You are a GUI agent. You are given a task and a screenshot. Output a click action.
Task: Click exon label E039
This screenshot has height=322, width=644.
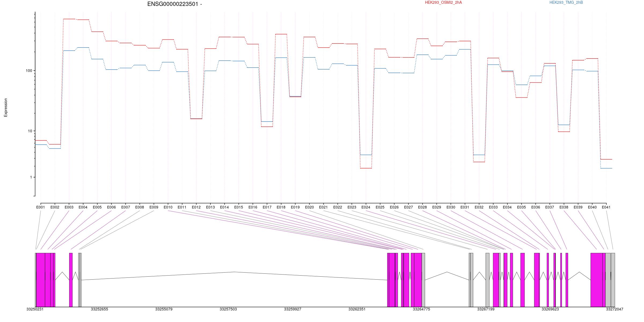[578, 207]
